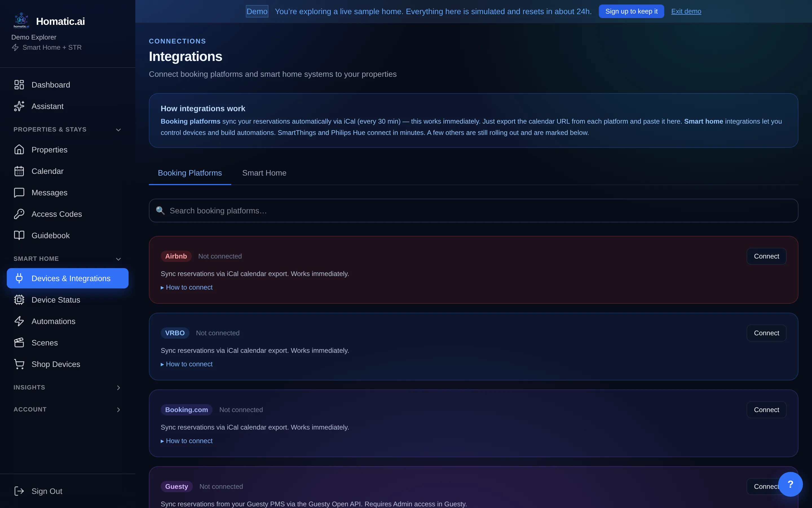Click the VRBO platform badge
This screenshot has height=508, width=812.
pos(175,333)
